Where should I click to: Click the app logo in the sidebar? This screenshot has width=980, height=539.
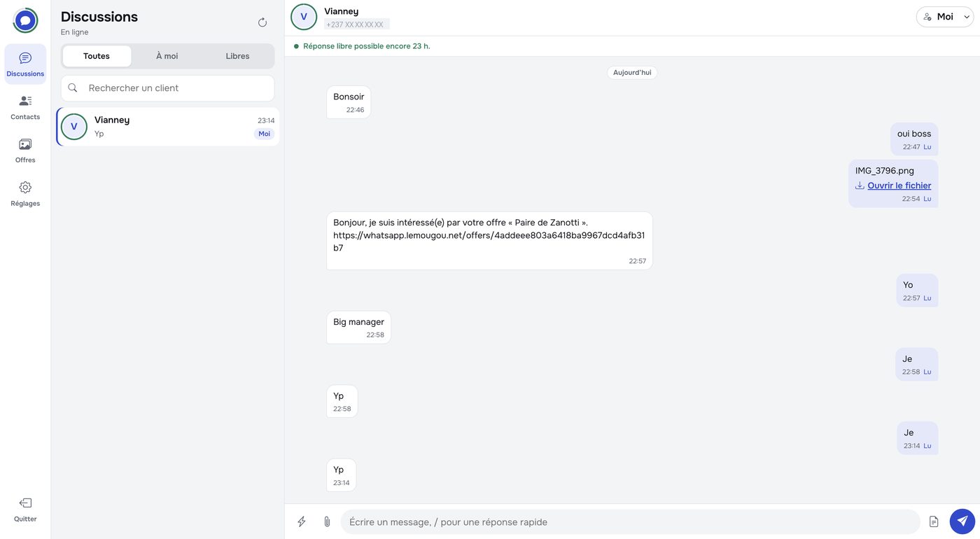[x=25, y=20]
